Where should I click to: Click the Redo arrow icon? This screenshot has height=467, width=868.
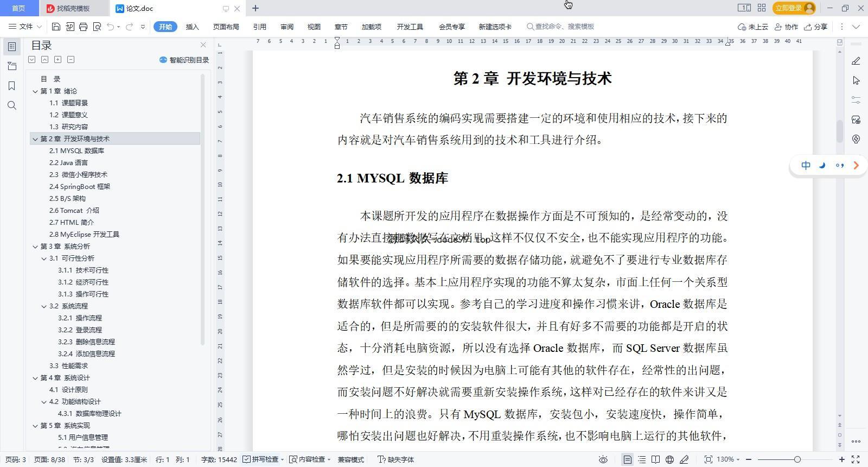129,27
